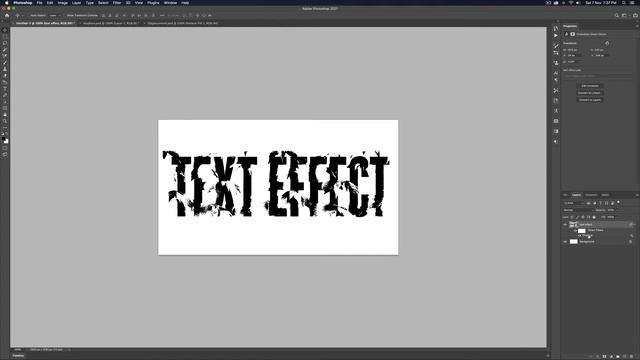Click the Displace filter blending options icon
Image resolution: width=640 pixels, height=360 pixels.
631,236
